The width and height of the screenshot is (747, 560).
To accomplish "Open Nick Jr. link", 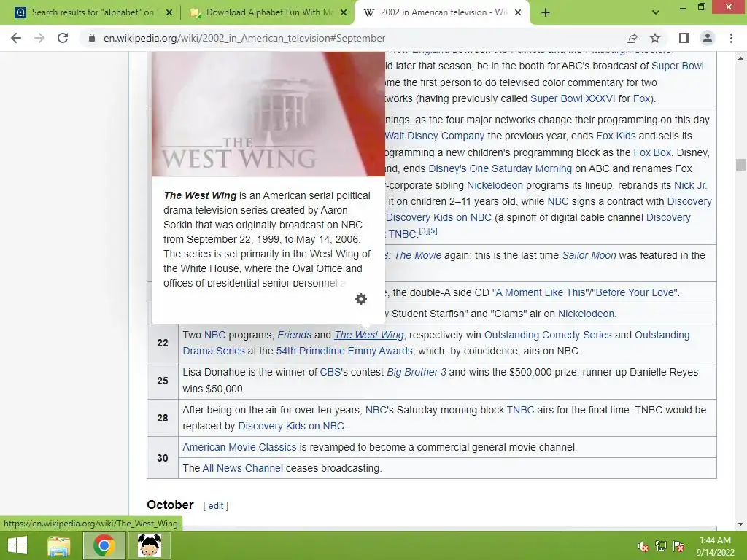I will (690, 185).
